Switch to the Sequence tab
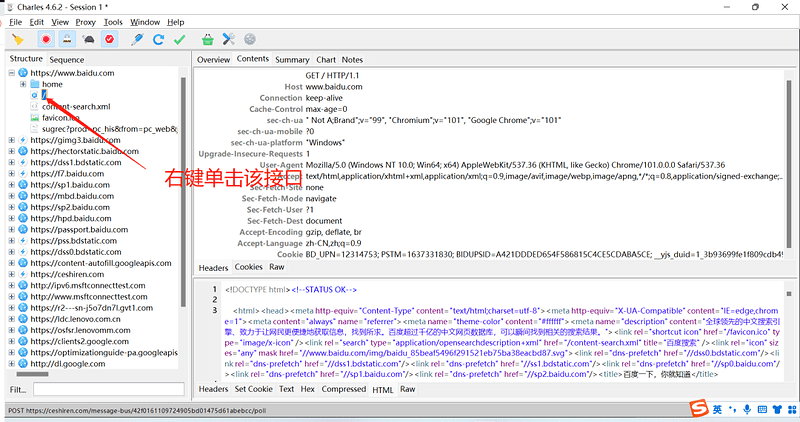 (66, 60)
